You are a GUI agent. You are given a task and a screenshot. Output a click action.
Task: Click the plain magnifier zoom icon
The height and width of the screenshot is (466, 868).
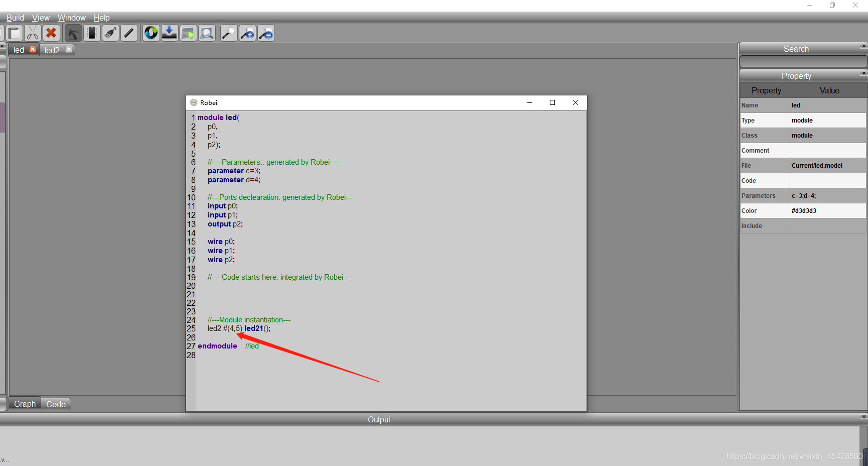point(229,33)
